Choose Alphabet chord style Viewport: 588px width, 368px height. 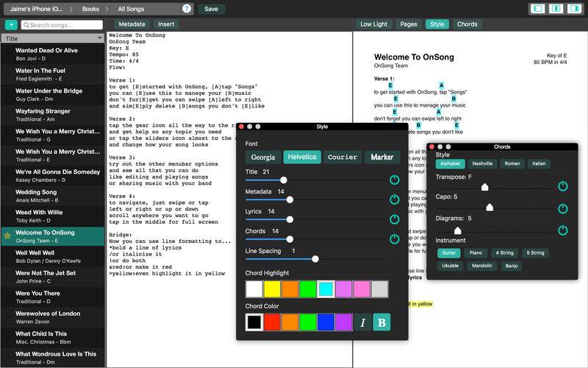coord(450,163)
